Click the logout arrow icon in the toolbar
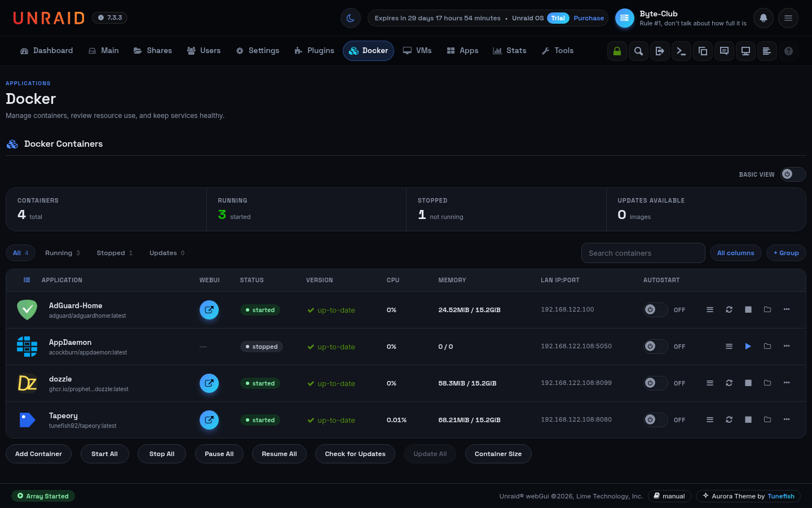 pos(660,51)
